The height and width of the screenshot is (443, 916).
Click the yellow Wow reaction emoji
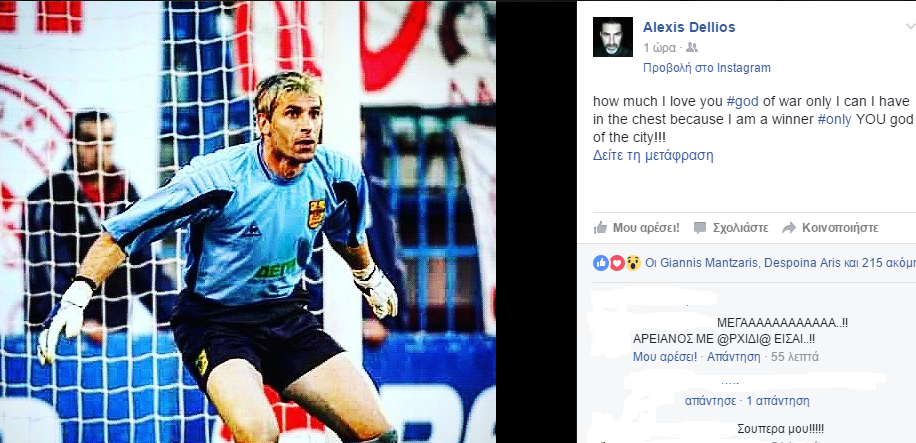pyautogui.click(x=633, y=263)
